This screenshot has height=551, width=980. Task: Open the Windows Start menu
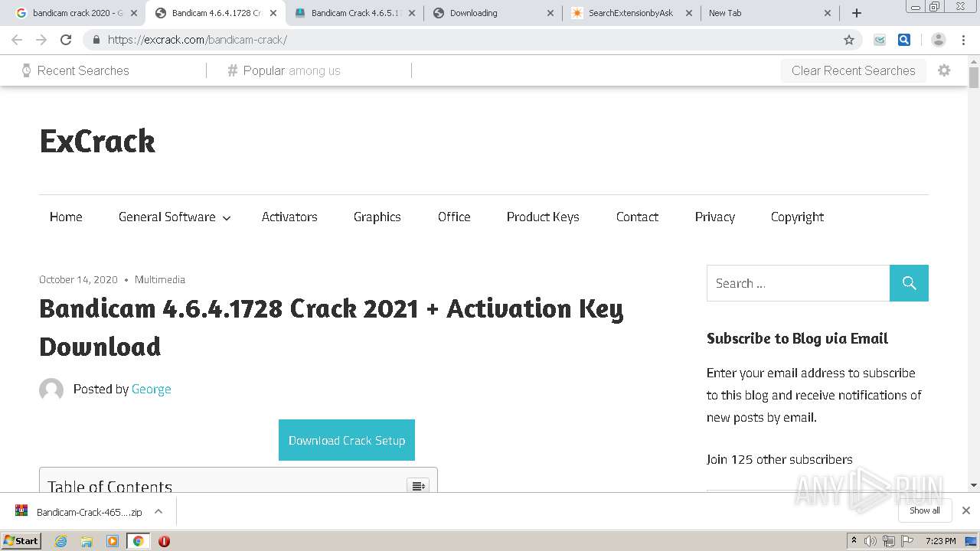(21, 541)
